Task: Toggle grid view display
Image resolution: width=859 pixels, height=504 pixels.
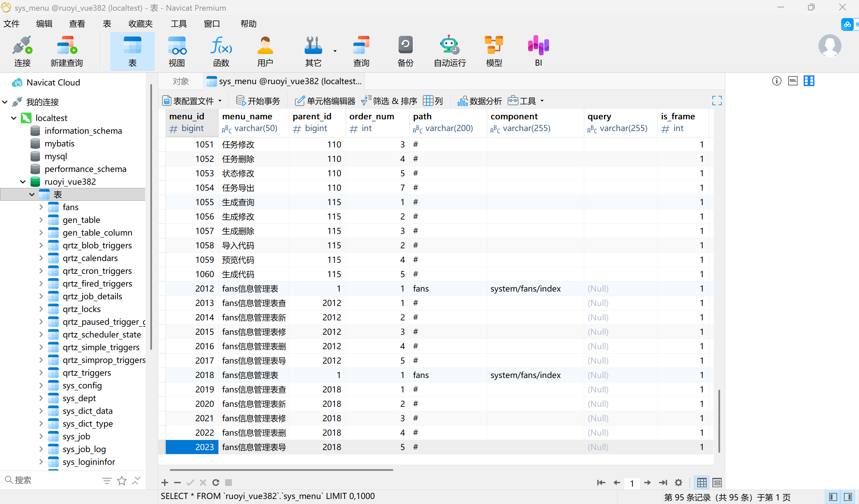Action: pyautogui.click(x=702, y=483)
